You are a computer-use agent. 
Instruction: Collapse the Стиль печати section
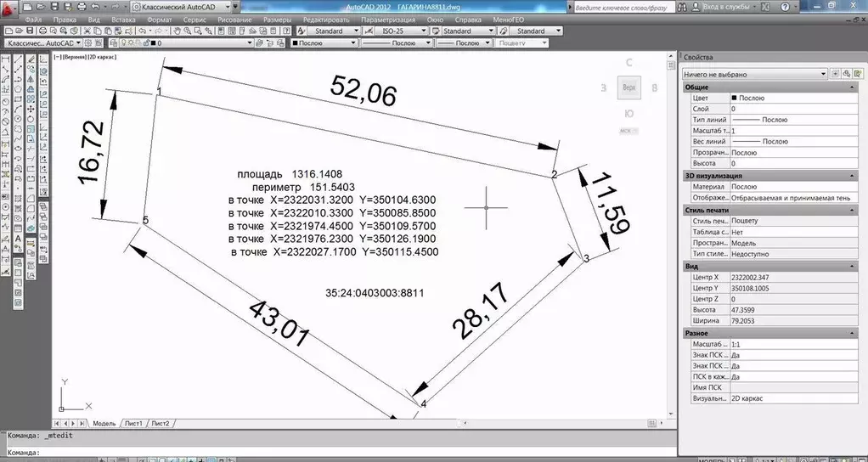coord(853,211)
